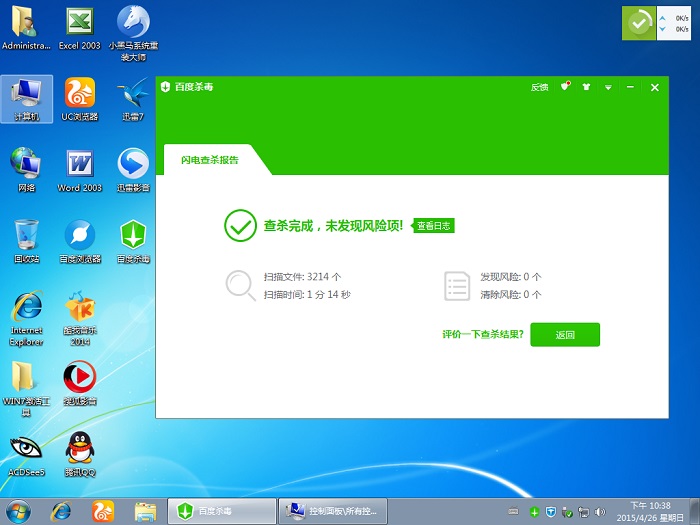Select the 闪电查杀报告 tab

[x=210, y=160]
